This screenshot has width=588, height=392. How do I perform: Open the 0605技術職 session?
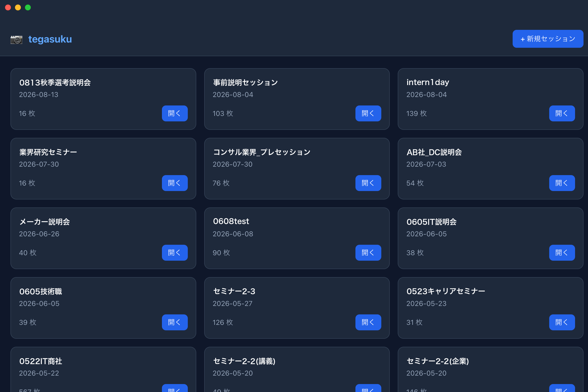[175, 322]
